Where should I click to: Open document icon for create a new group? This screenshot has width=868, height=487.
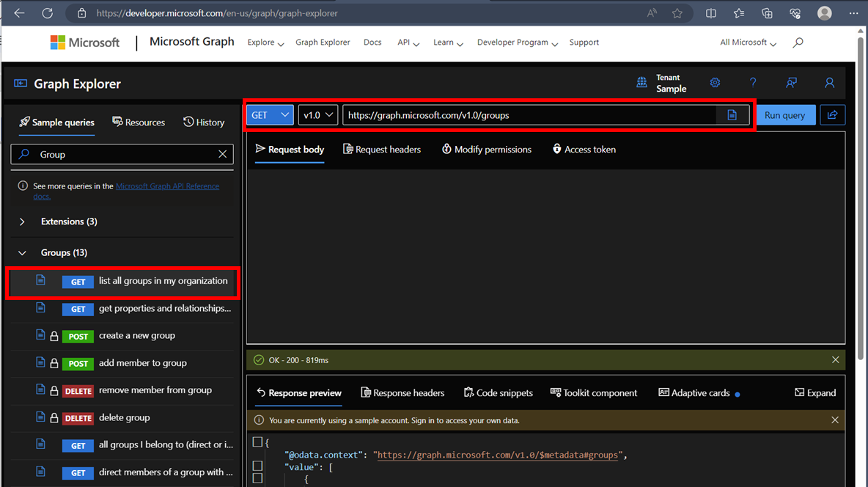40,334
